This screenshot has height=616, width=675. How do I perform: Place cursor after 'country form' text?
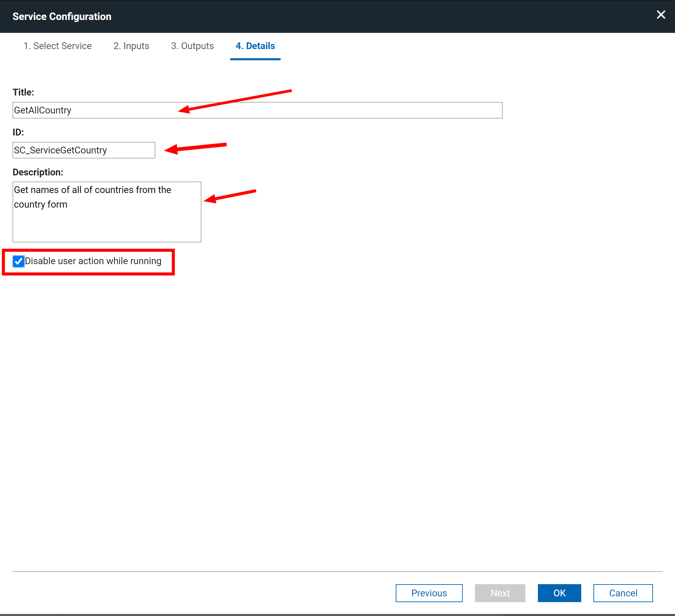pyautogui.click(x=68, y=205)
